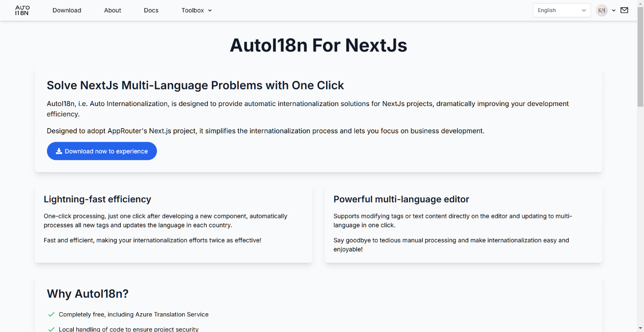Open the About page
The width and height of the screenshot is (644, 332).
point(113,10)
